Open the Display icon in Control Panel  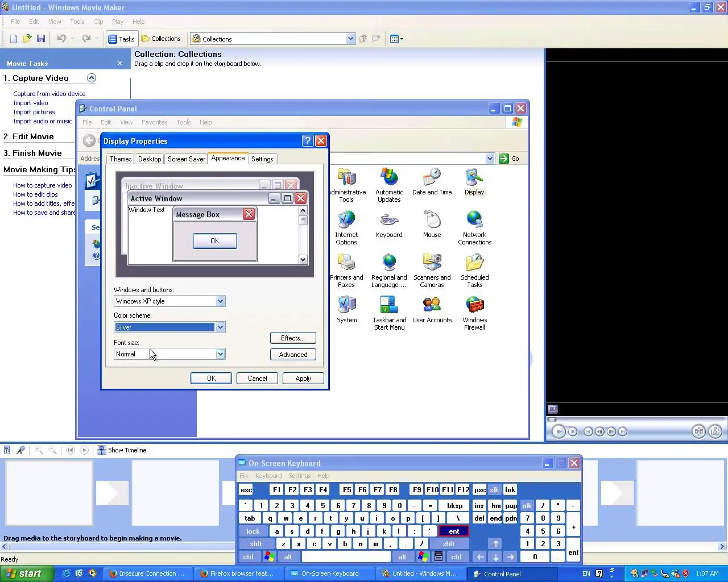coord(474,182)
